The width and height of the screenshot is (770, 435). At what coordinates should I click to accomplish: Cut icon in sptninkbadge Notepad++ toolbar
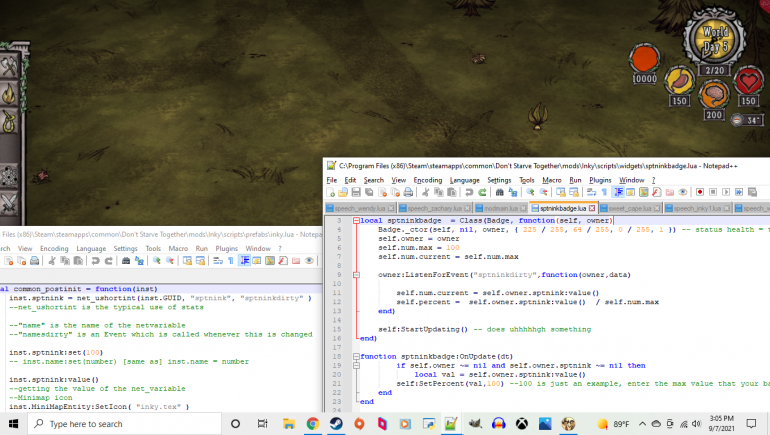pyautogui.click(x=425, y=192)
